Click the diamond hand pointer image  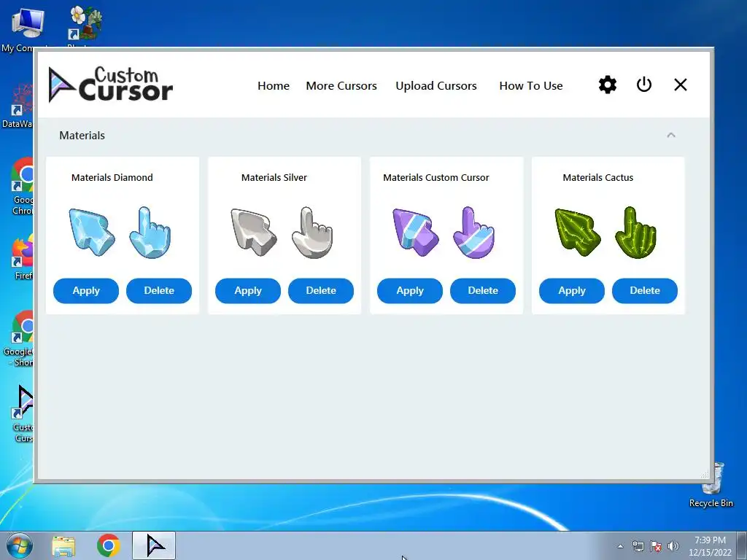pos(150,233)
